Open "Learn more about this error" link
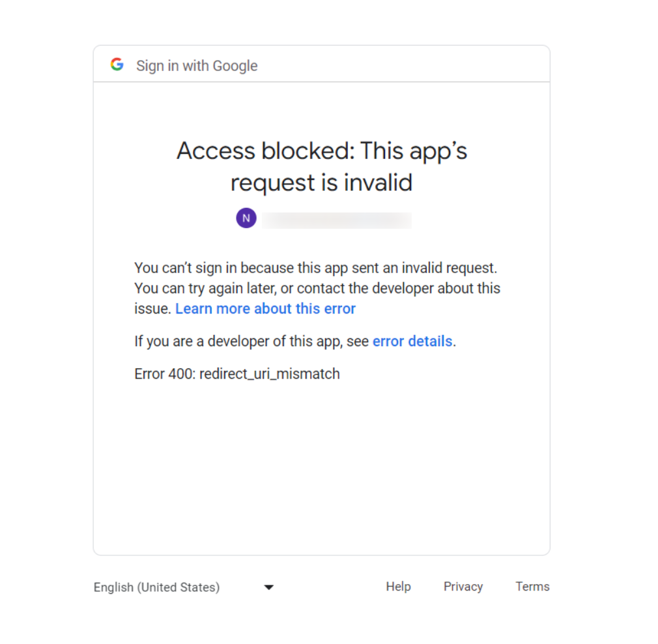This screenshot has height=644, width=658. point(265,309)
